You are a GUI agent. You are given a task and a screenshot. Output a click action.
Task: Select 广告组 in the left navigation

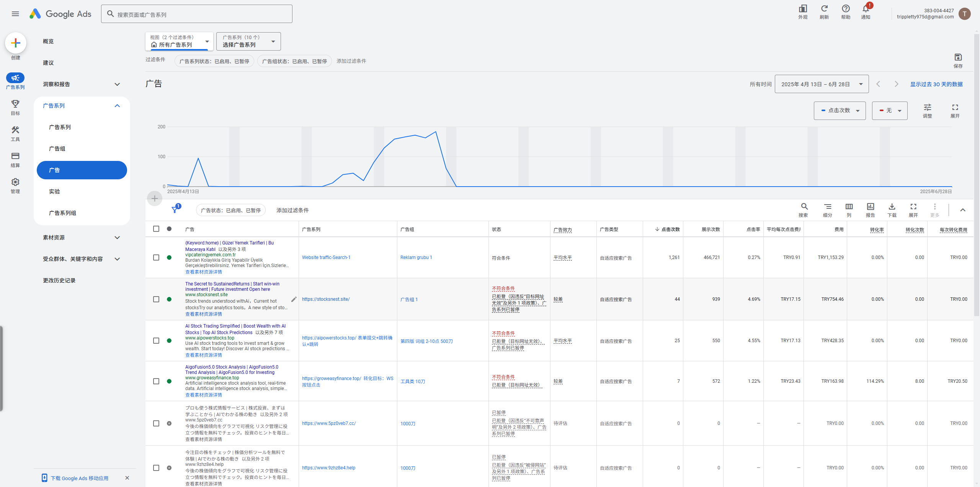pos(57,149)
